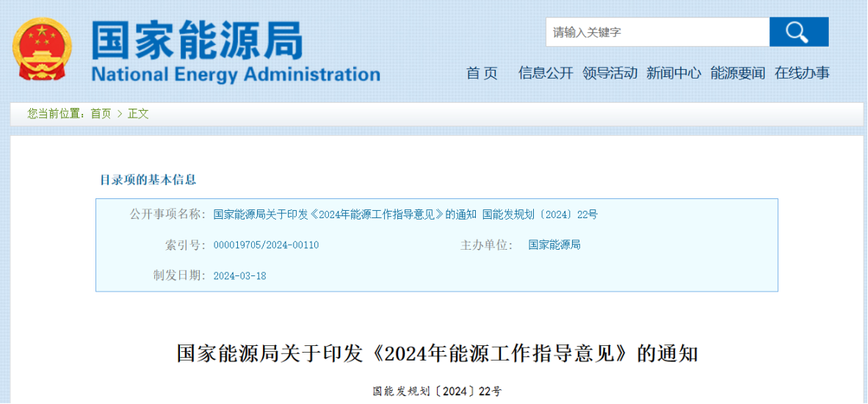
Task: Click the 公开事项名称 document title text
Action: pyautogui.click(x=406, y=214)
